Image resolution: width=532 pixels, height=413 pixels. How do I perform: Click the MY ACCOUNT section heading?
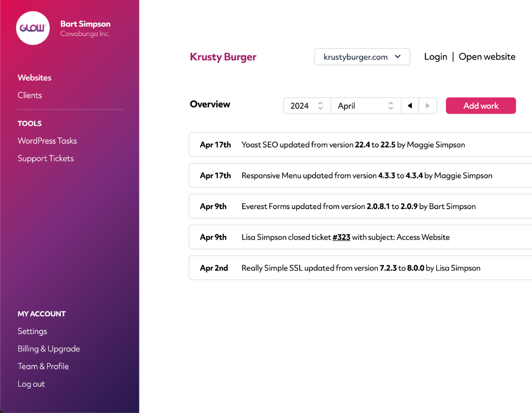pyautogui.click(x=42, y=314)
